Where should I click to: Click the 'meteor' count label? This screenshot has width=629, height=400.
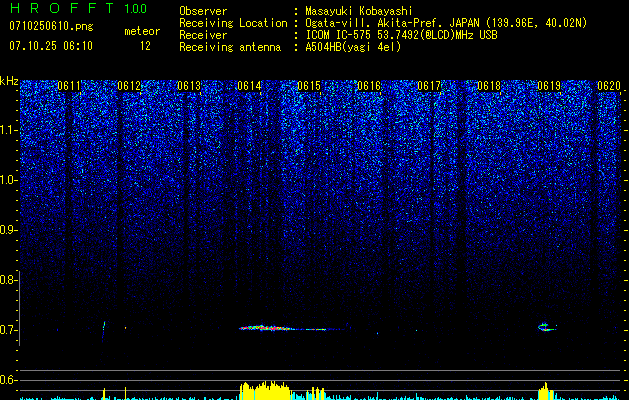[142, 31]
